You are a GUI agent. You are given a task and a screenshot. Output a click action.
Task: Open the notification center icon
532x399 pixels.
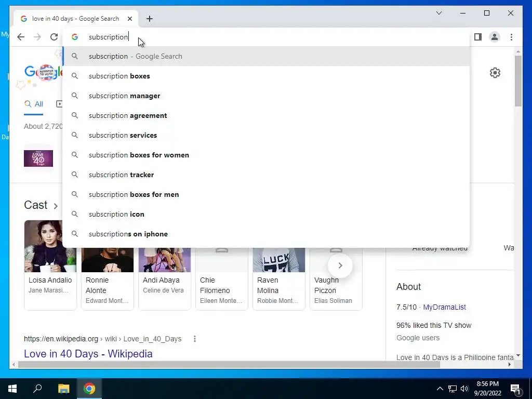[x=516, y=389]
